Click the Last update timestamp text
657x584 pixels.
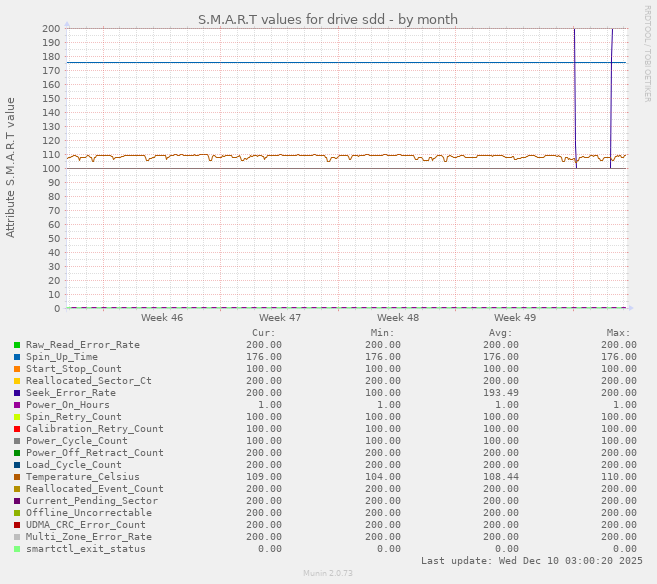(532, 561)
